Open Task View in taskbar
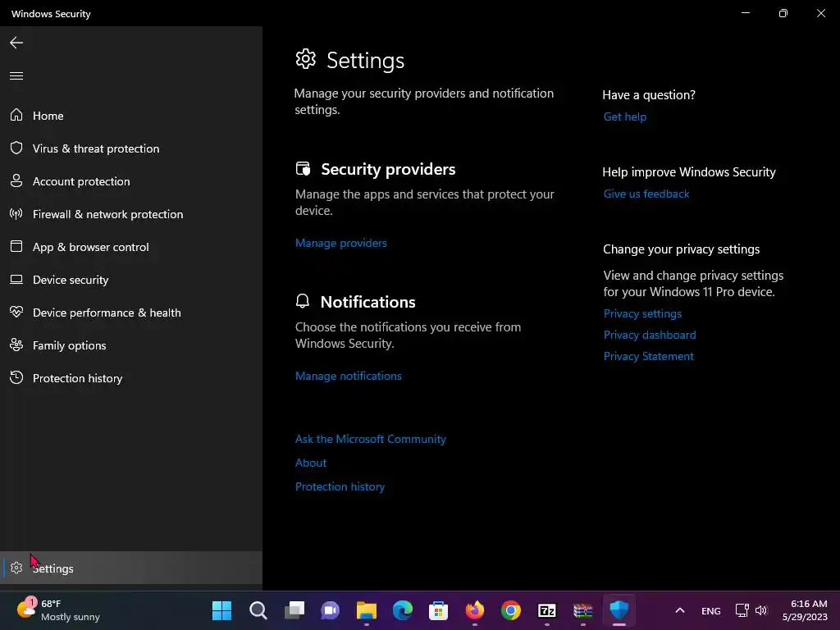840x630 pixels. click(x=294, y=610)
